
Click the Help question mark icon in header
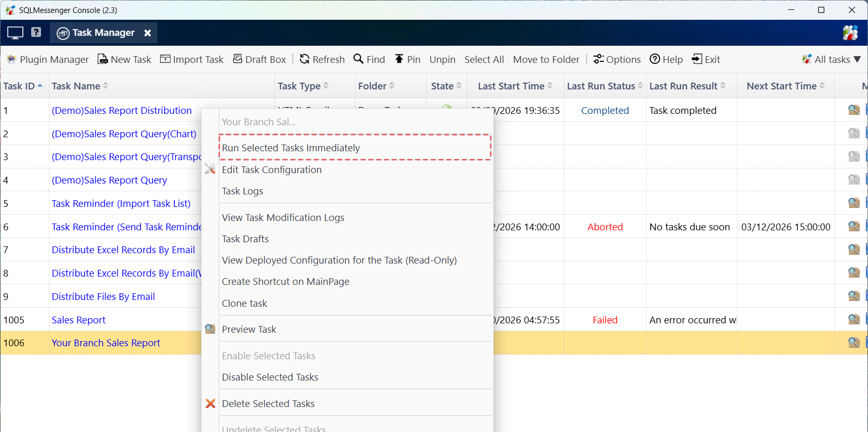click(x=36, y=32)
